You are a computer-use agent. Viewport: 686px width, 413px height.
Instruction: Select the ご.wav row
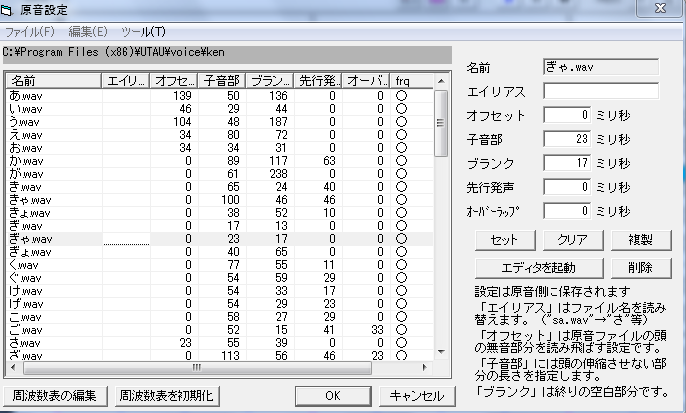click(x=220, y=330)
